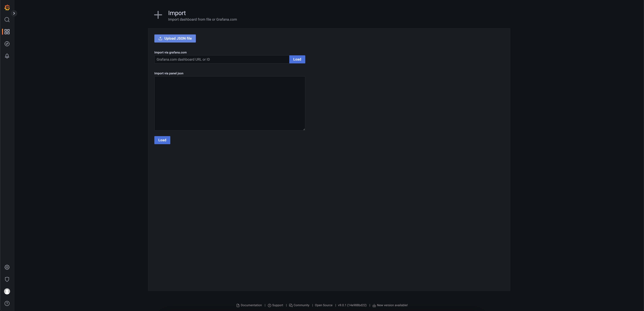Click Load button next to grafana.com field
The width and height of the screenshot is (644, 311).
(x=297, y=59)
